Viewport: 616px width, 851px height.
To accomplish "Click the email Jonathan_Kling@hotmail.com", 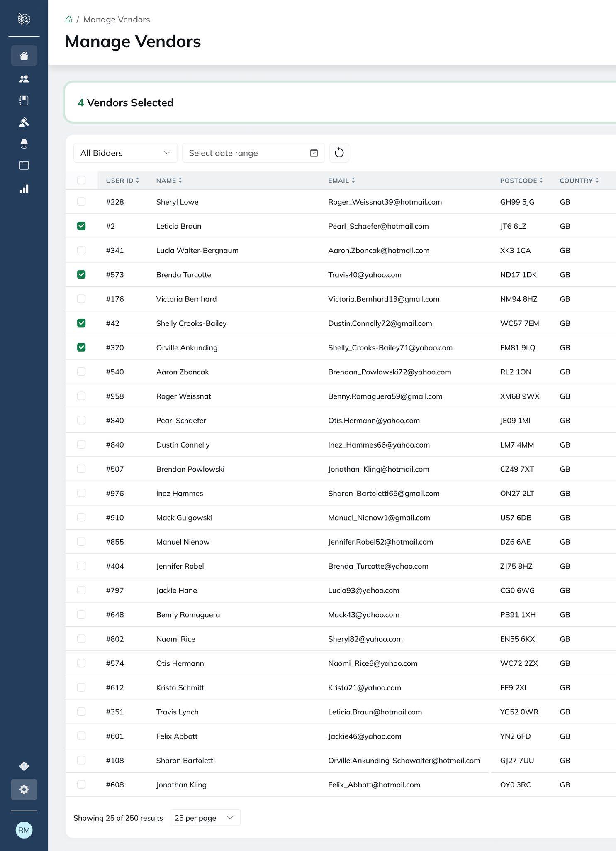I will pos(378,469).
